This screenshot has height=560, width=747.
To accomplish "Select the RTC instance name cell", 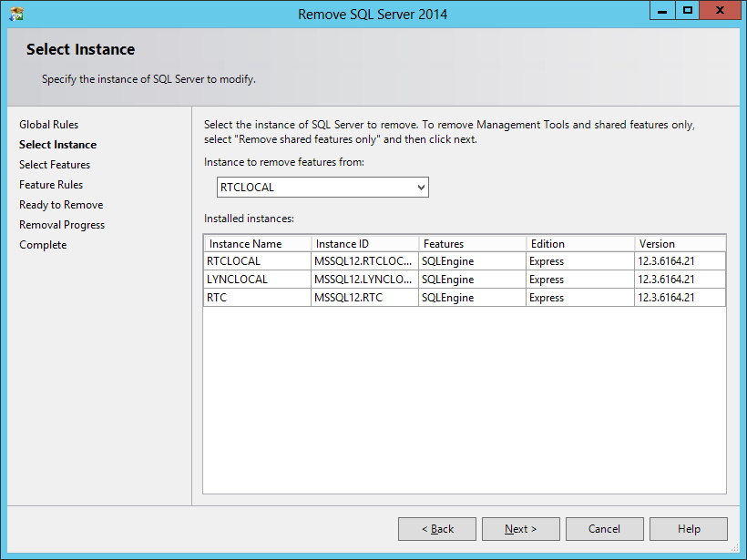I will pos(257,298).
